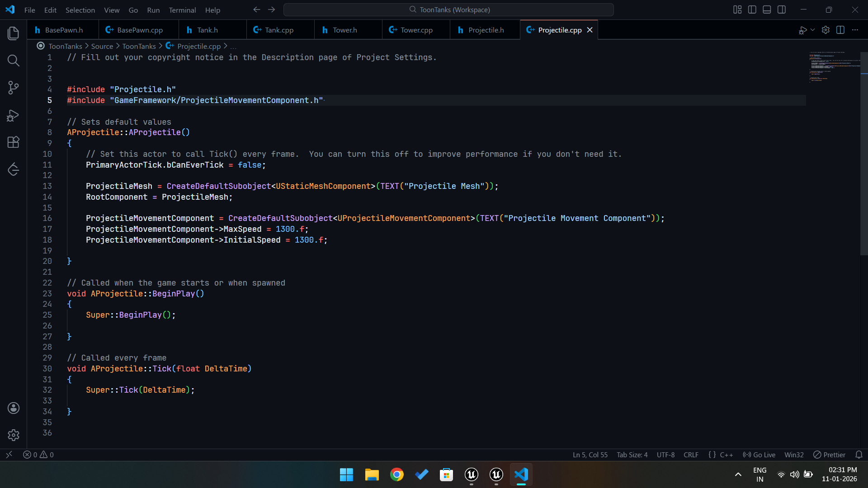Open the editor More Actions ellipsis menu
Screen dimensions: 868x488
point(855,30)
